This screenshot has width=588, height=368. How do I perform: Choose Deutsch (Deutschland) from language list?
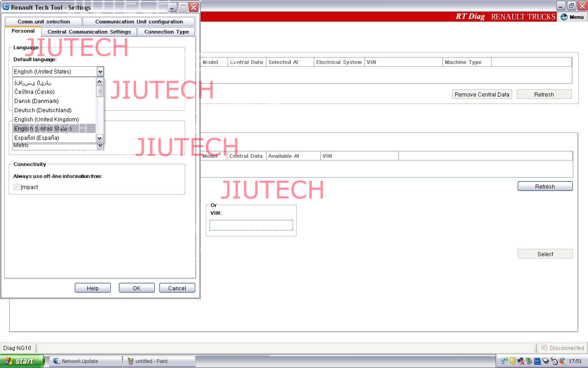point(54,110)
